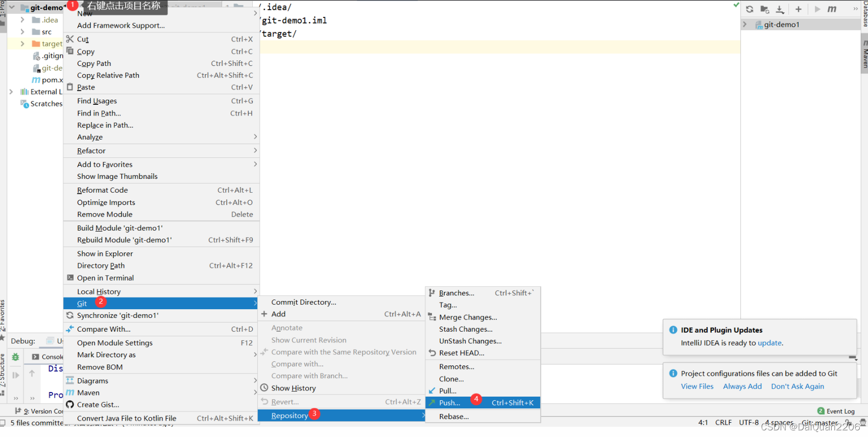
Task: Click the Diagrams icon
Action: pyautogui.click(x=70, y=380)
